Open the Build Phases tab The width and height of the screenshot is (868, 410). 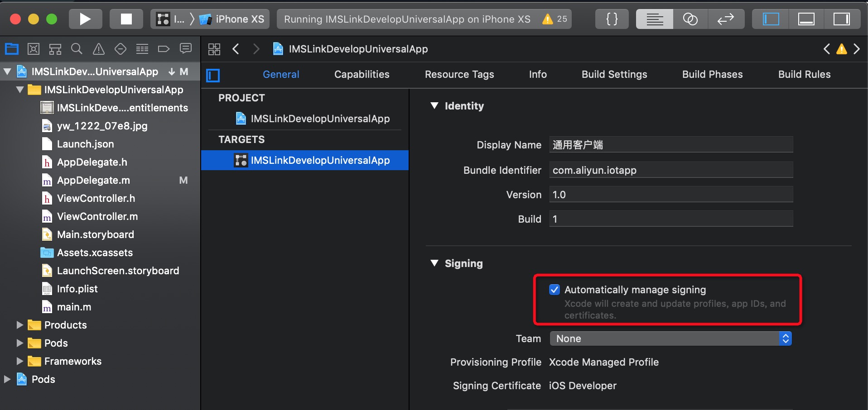pyautogui.click(x=713, y=75)
